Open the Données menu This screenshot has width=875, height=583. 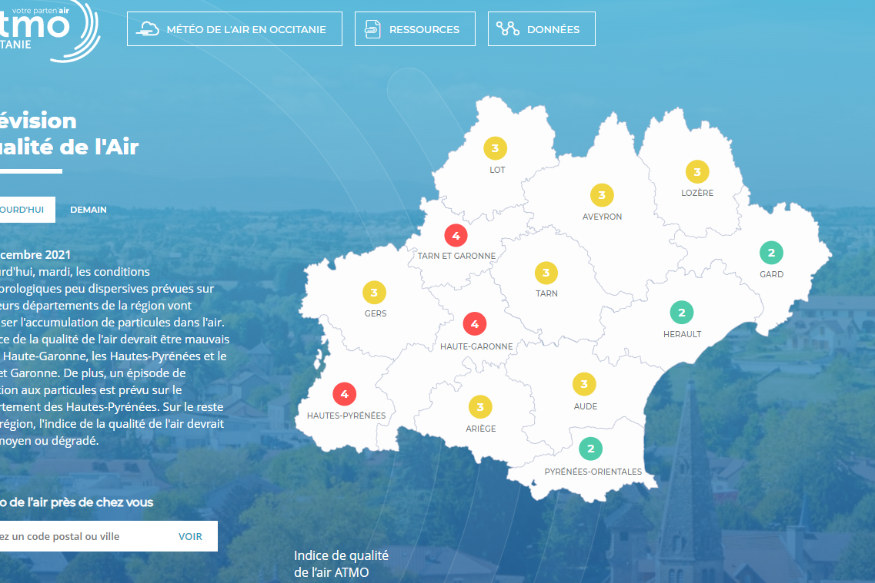[541, 29]
